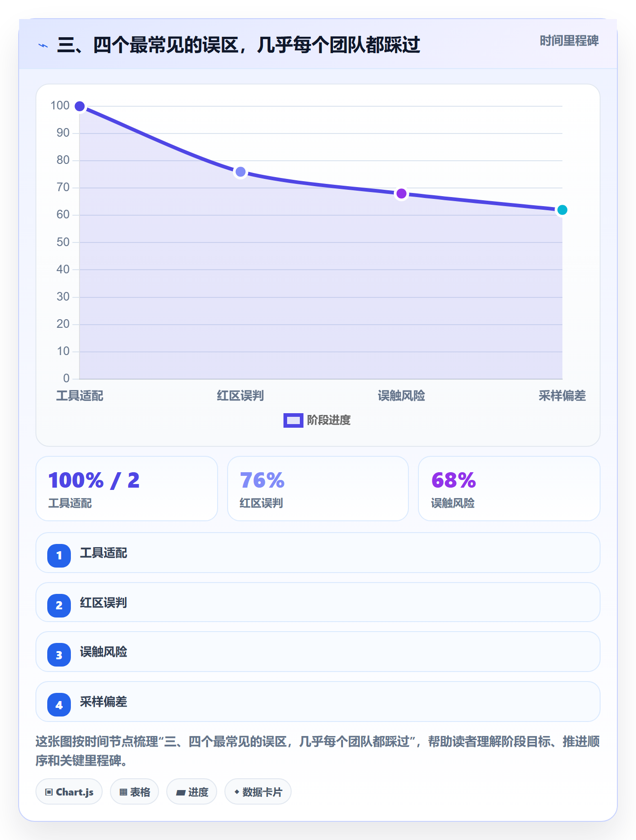Select the purple 误触风险 data point
This screenshot has width=636, height=840.
click(x=401, y=194)
